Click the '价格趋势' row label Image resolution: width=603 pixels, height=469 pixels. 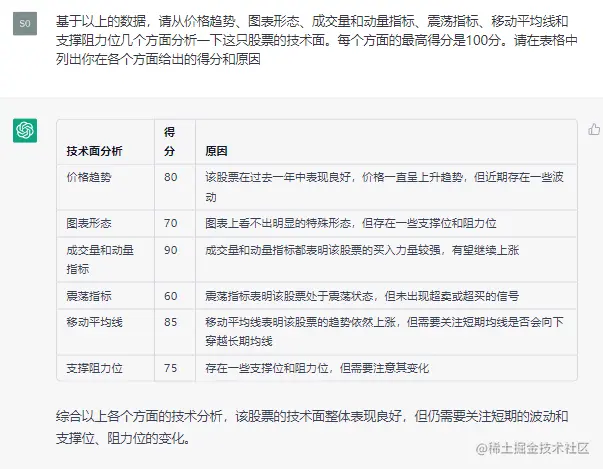89,177
